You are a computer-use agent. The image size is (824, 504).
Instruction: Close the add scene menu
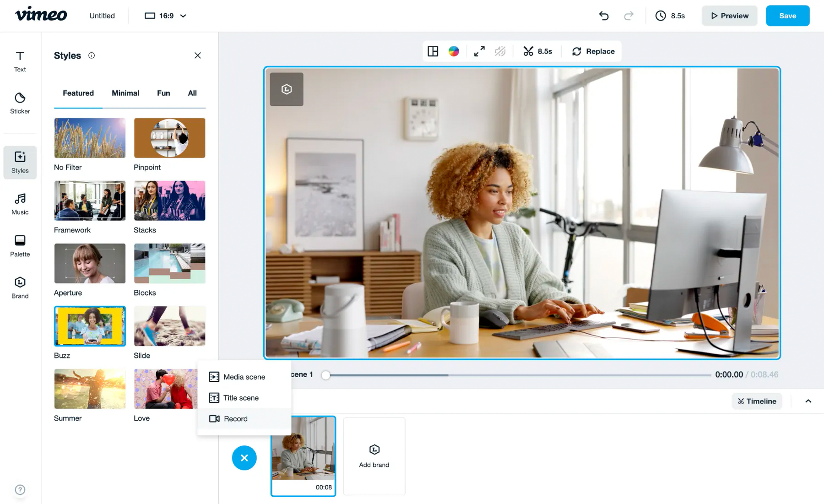point(244,458)
